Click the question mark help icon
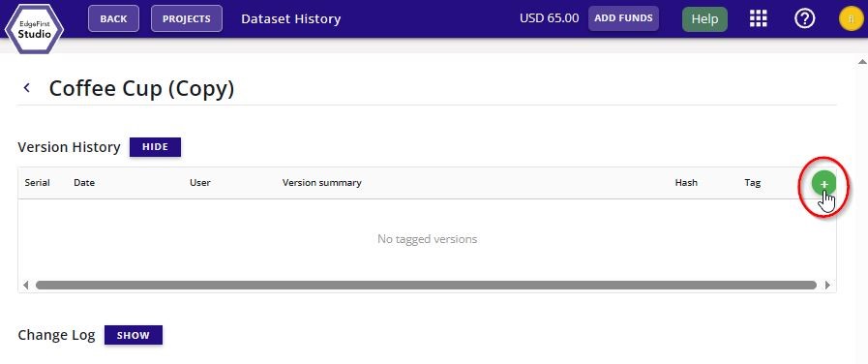Viewport: 868px width, 364px height. (x=804, y=18)
